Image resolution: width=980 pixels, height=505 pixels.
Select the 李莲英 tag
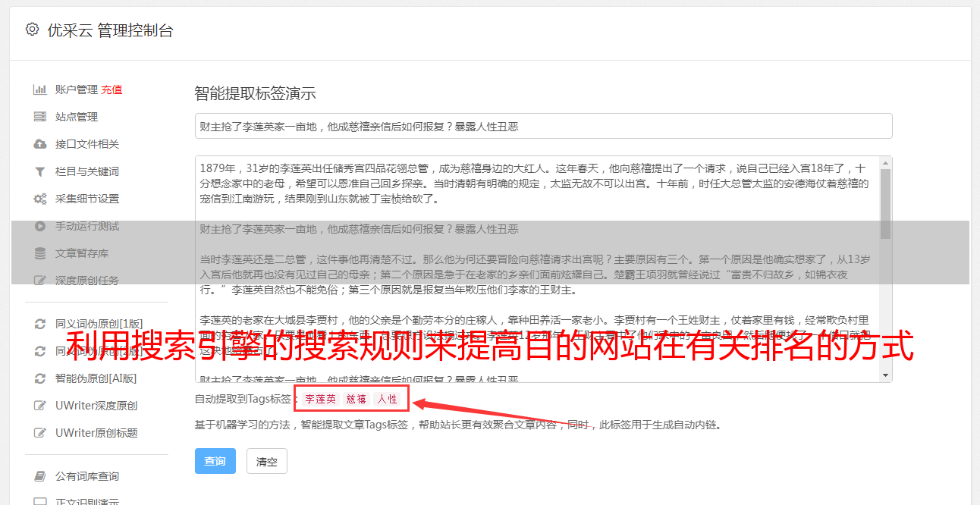pyautogui.click(x=321, y=399)
